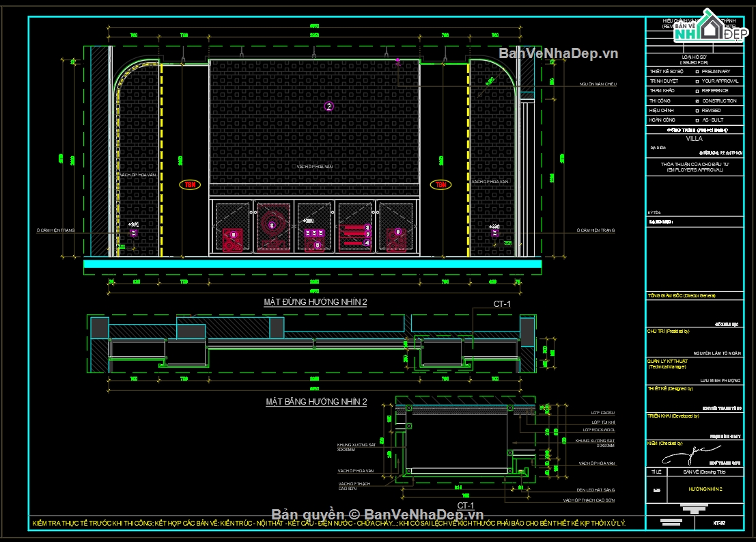Tick the PRELIMINARY checkbox
756x542 pixels.
coord(697,71)
